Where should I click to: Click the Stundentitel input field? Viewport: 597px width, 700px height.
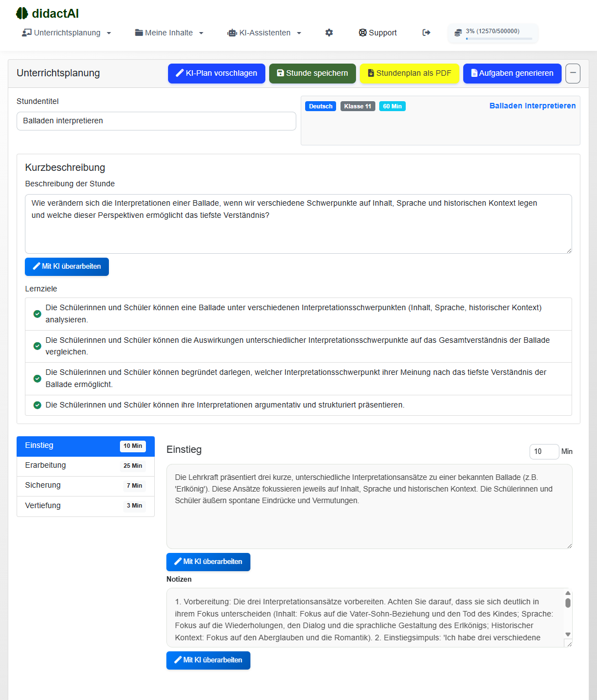156,121
